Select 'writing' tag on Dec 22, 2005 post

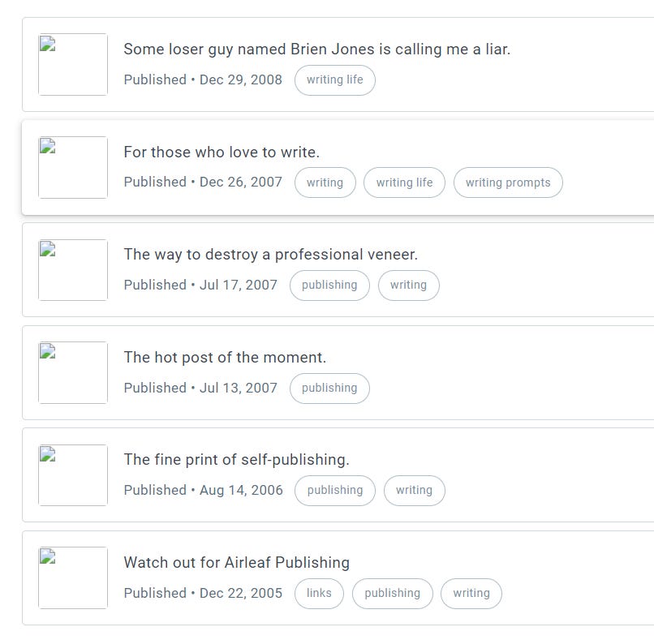click(x=471, y=594)
